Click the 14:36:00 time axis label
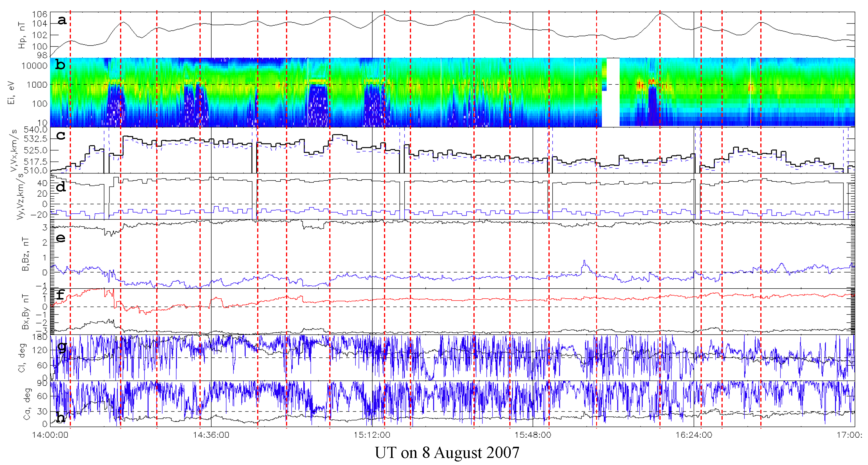 coord(211,435)
